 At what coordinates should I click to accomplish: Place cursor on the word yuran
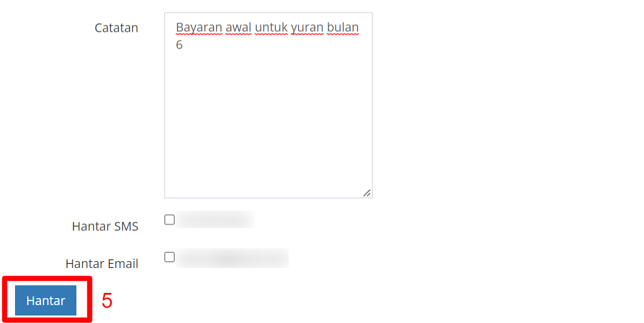pyautogui.click(x=307, y=28)
